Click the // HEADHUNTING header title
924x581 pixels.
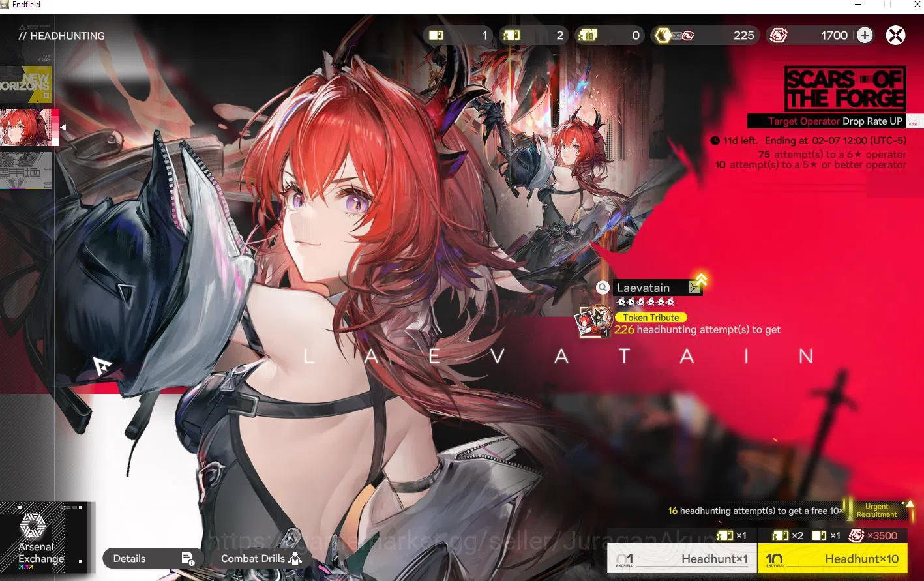pyautogui.click(x=62, y=36)
